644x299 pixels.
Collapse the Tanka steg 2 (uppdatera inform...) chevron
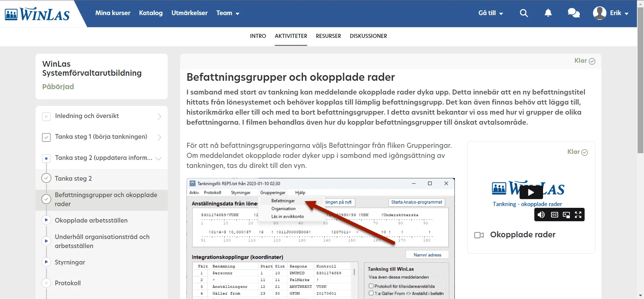[159, 158]
